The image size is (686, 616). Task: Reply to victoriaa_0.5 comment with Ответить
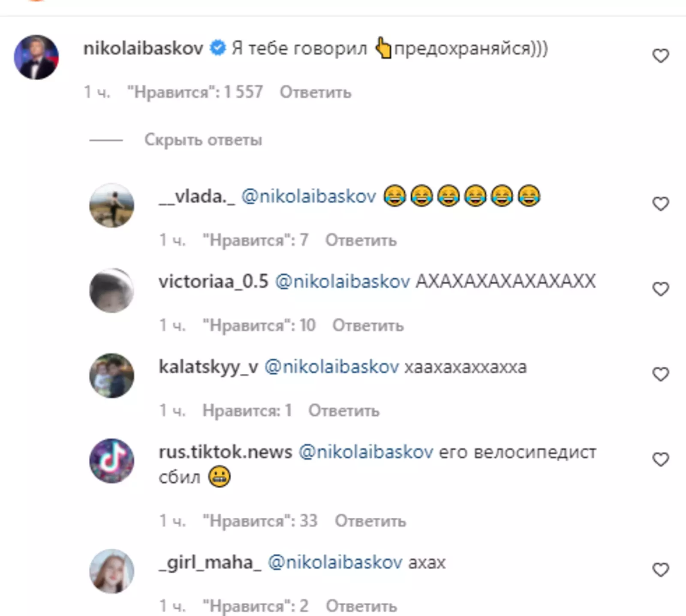click(x=368, y=325)
